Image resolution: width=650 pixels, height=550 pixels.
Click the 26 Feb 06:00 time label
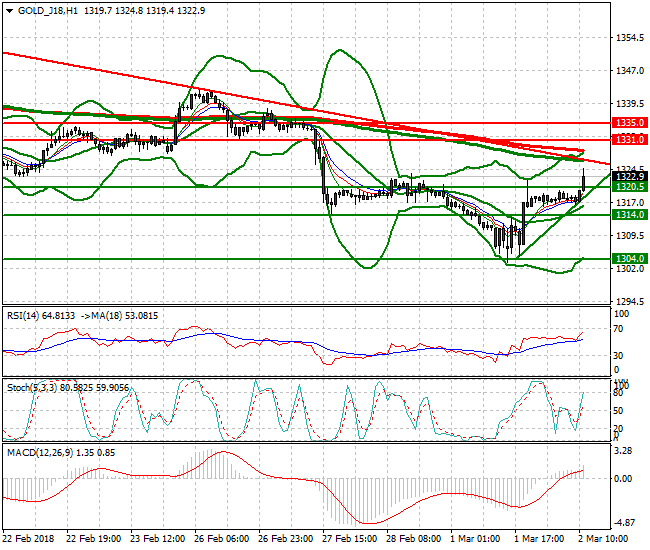click(x=221, y=539)
